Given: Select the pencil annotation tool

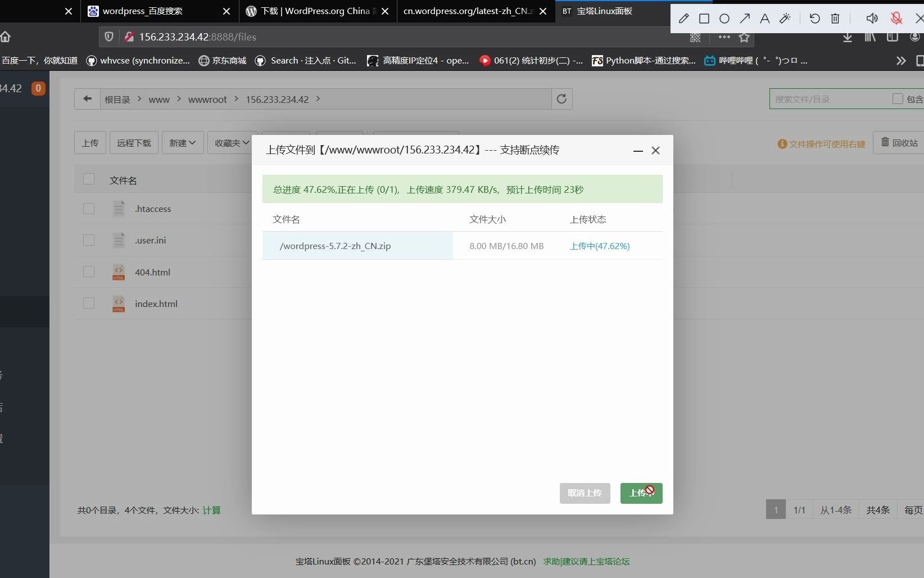Looking at the screenshot, I should (683, 19).
